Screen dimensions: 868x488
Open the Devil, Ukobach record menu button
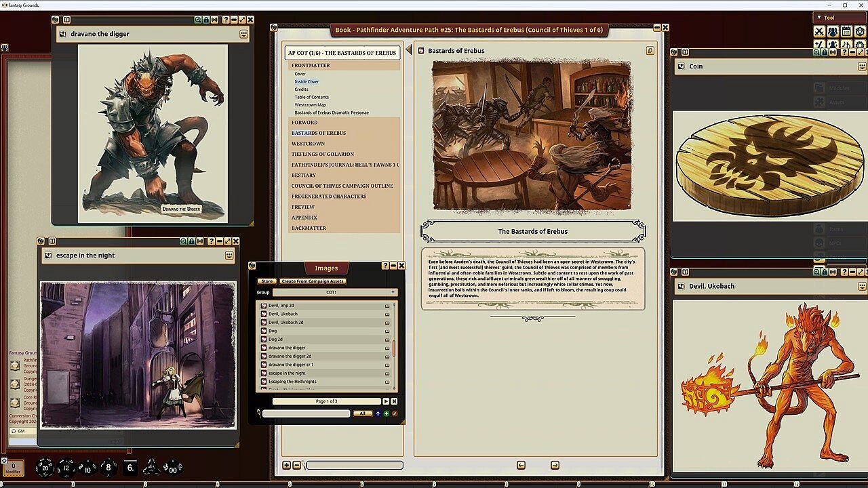click(862, 286)
